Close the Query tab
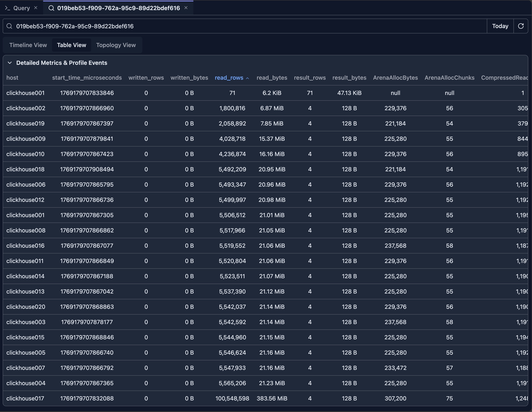 tap(36, 8)
